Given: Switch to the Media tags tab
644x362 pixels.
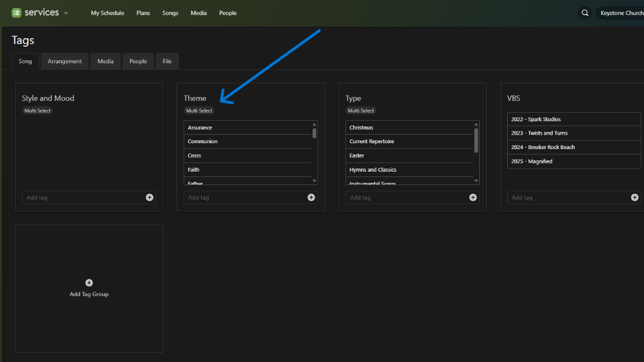Looking at the screenshot, I should (x=106, y=61).
